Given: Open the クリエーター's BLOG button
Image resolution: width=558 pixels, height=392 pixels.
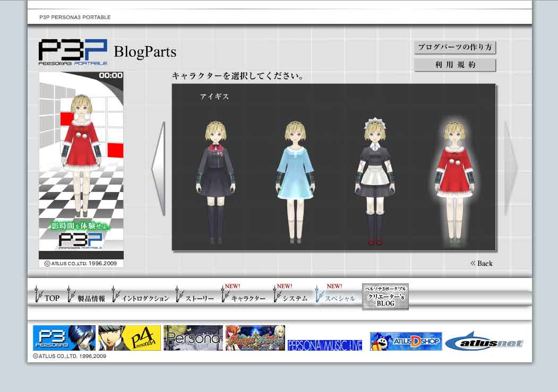Looking at the screenshot, I should click(385, 297).
